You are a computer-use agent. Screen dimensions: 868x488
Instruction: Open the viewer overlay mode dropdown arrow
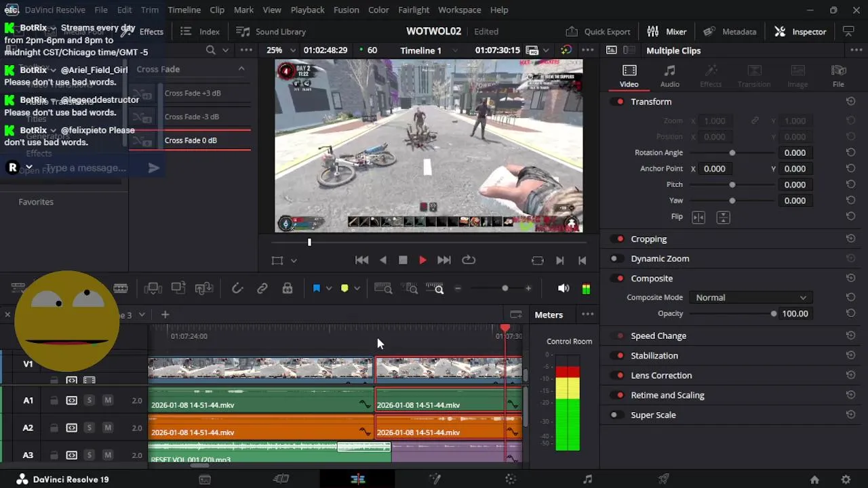pyautogui.click(x=294, y=260)
